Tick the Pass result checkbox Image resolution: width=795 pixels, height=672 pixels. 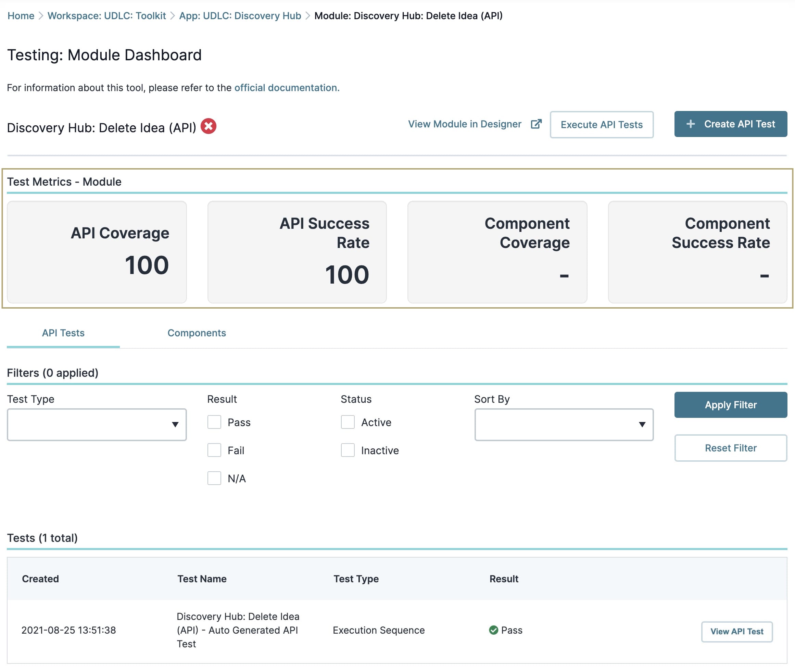tap(214, 422)
